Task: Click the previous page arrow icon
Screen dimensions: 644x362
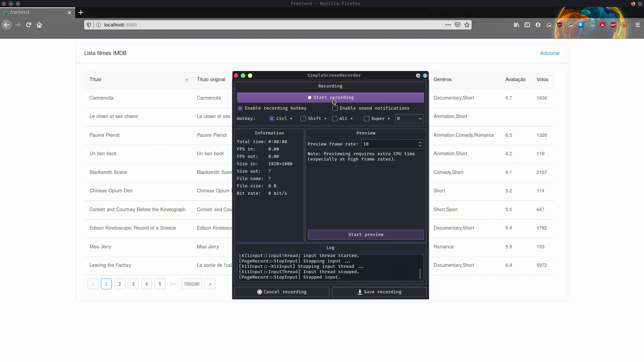Action: pyautogui.click(x=93, y=284)
